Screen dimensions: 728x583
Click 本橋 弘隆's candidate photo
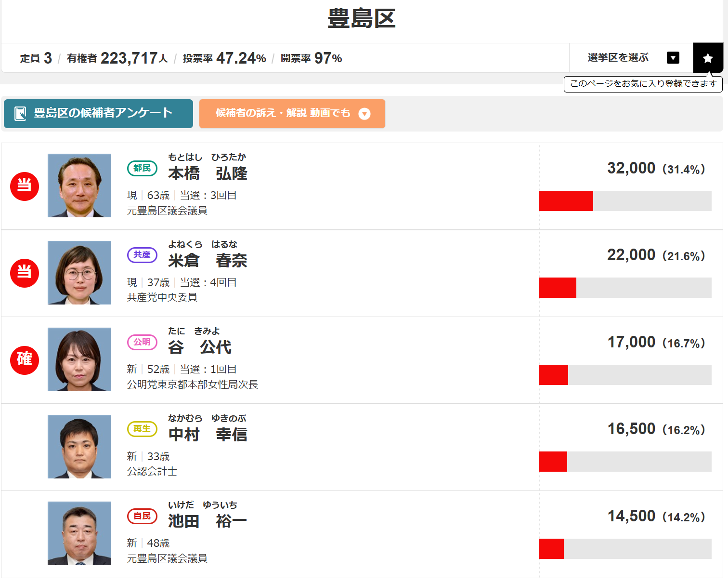pyautogui.click(x=79, y=185)
